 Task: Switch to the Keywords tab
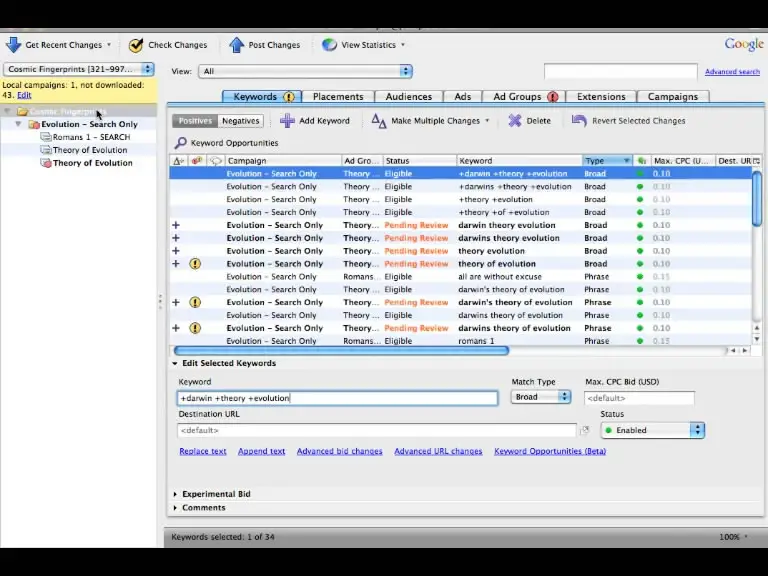coord(260,97)
